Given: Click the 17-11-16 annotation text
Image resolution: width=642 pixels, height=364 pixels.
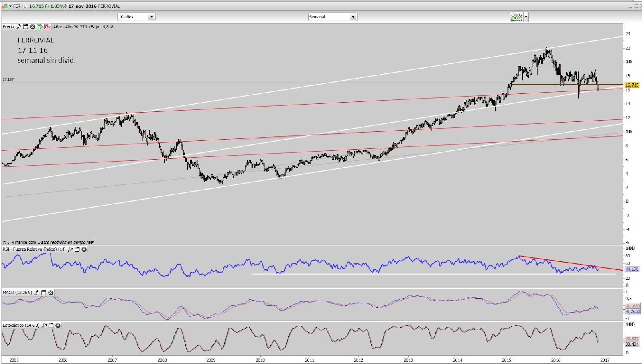Looking at the screenshot, I should coord(33,50).
